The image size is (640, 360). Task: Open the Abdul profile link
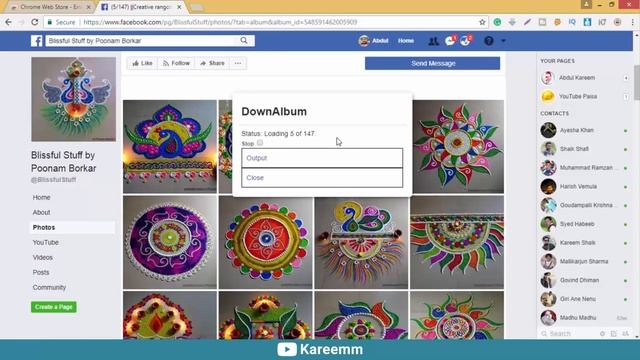click(x=373, y=41)
